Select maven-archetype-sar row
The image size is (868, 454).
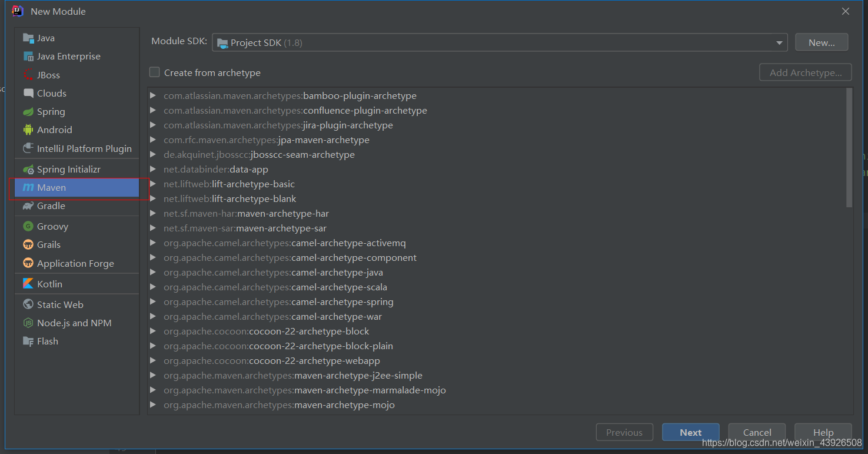pyautogui.click(x=497, y=228)
